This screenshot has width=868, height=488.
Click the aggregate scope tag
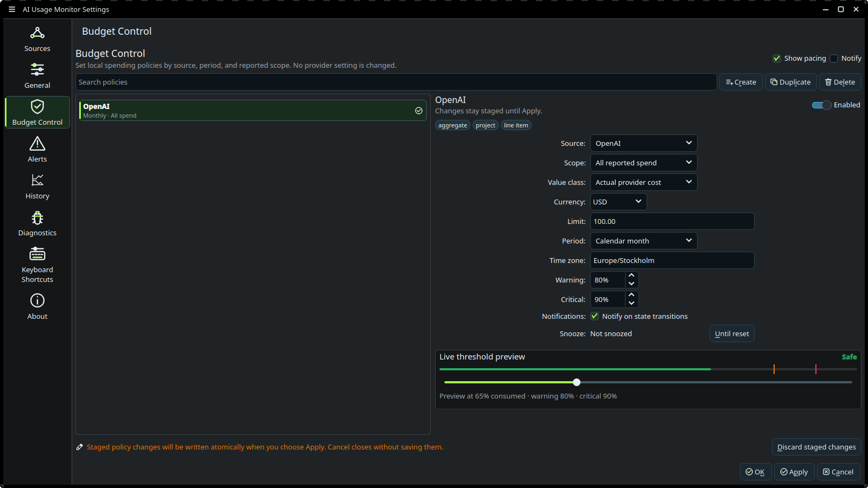[452, 125]
